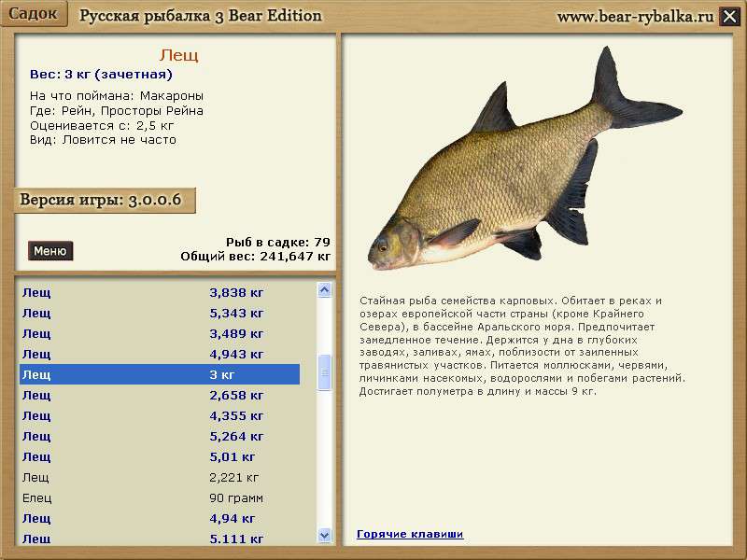Close the fish cage window
This screenshot has height=560, width=747.
[x=730, y=16]
